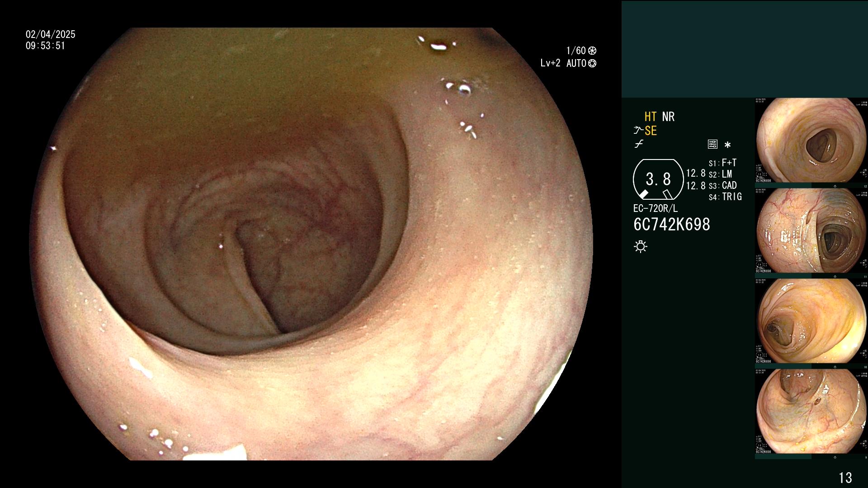This screenshot has width=868, height=488.
Task: Click the AUTO brightness mode icon
Action: point(592,63)
